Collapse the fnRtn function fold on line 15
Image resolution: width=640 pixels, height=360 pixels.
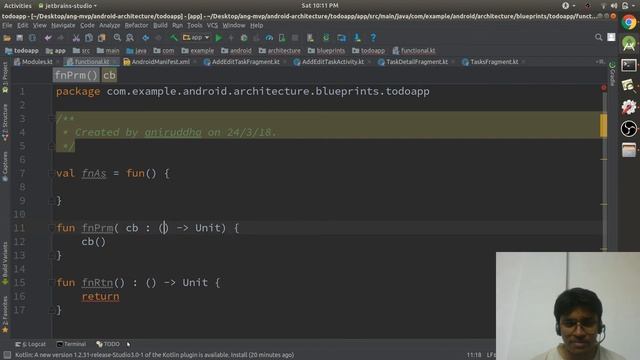pos(51,283)
